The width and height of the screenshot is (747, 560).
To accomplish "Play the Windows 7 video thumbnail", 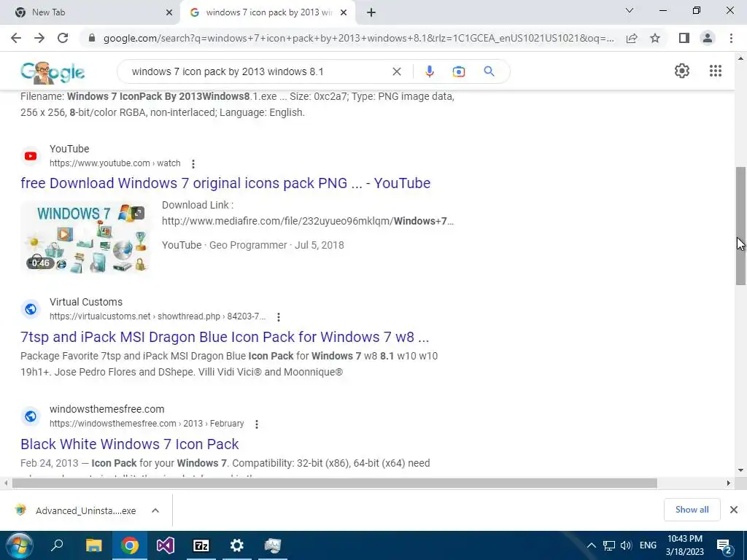I will (85, 237).
